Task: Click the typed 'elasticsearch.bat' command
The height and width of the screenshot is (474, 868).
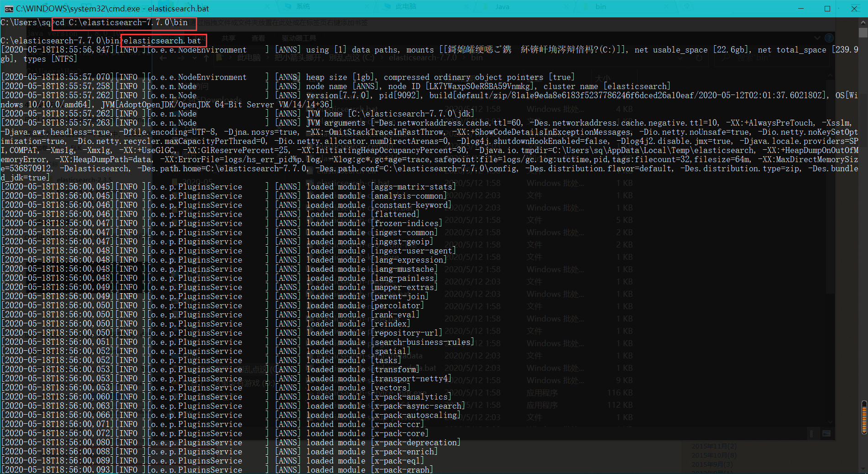Action: [x=162, y=41]
